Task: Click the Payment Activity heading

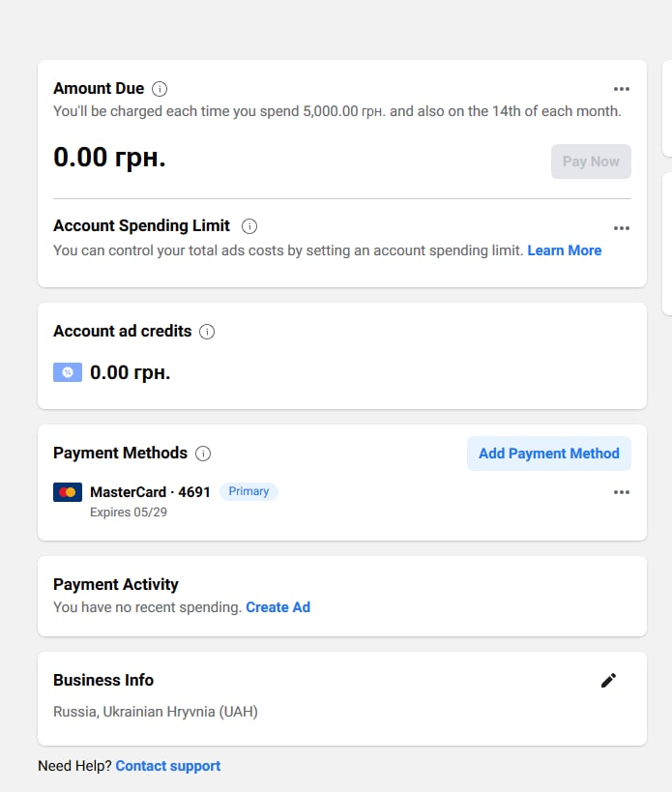Action: point(116,584)
